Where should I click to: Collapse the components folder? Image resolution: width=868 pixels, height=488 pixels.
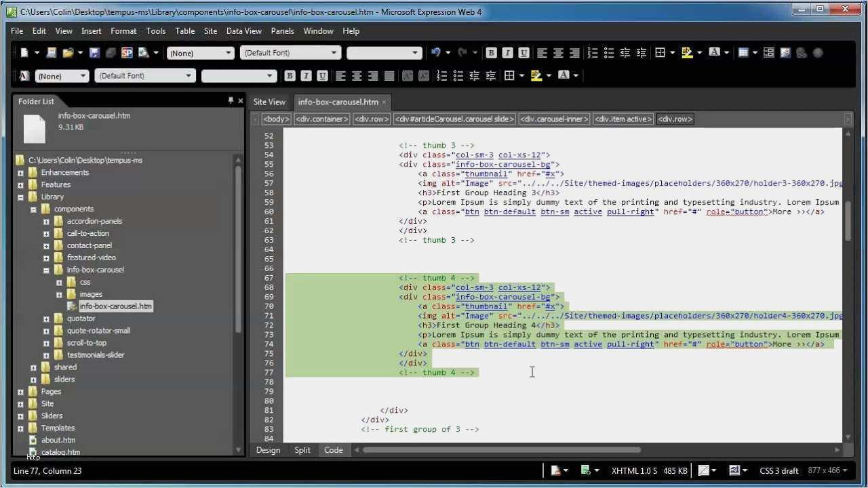point(33,209)
